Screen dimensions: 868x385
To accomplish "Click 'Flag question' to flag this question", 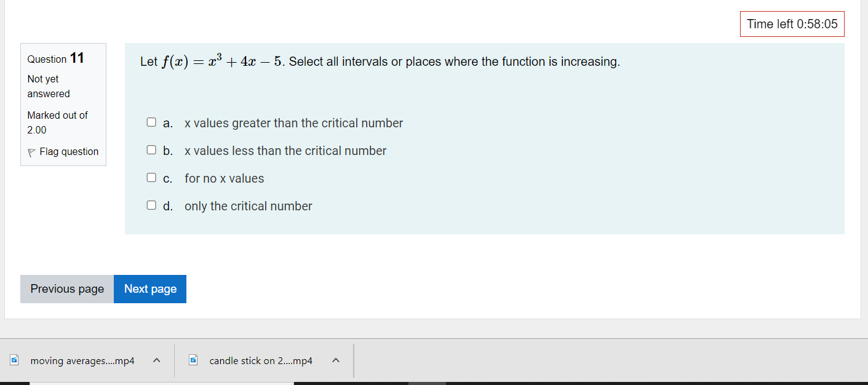I will [x=68, y=151].
